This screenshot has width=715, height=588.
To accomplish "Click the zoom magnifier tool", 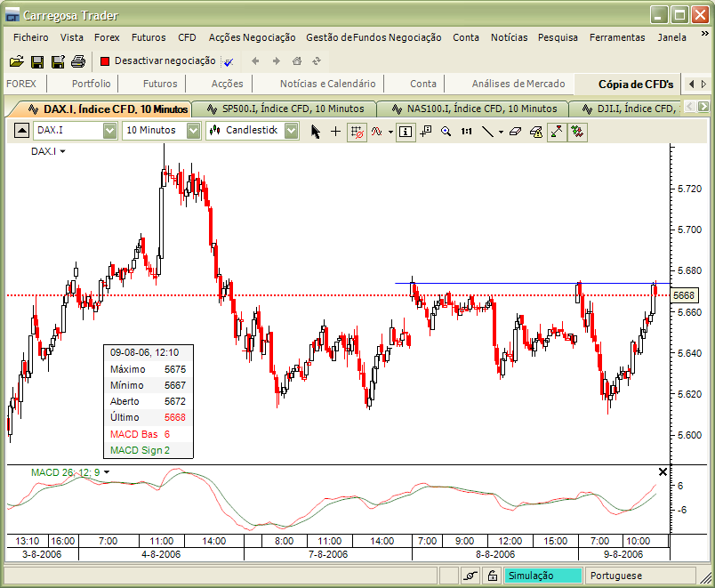I will (x=446, y=131).
